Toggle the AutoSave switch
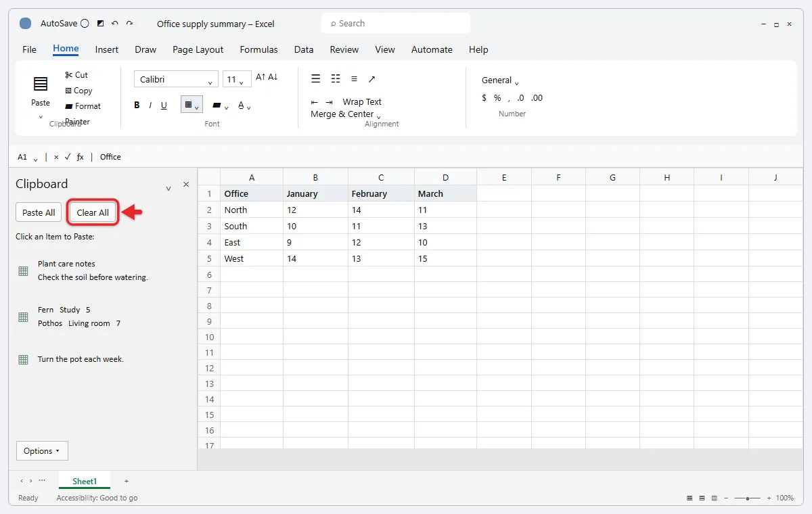 coord(85,24)
